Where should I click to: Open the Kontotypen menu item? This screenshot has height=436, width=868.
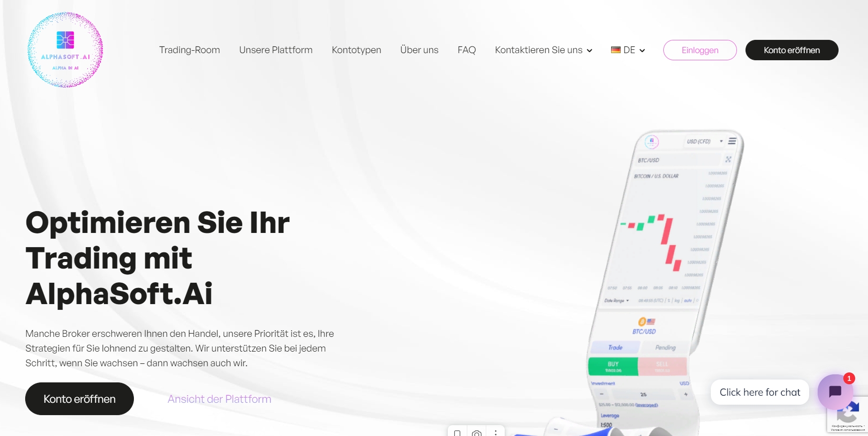356,50
